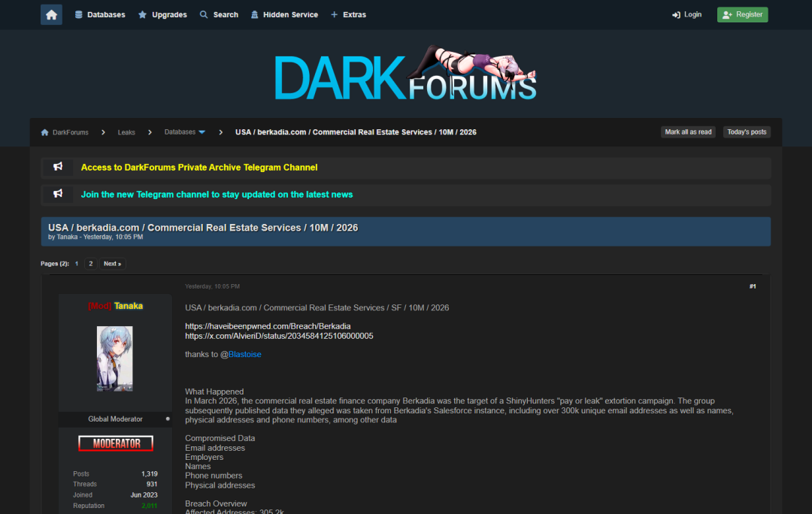Open the [Mod] Tanaka profile name
This screenshot has height=514, width=812.
pyautogui.click(x=115, y=306)
